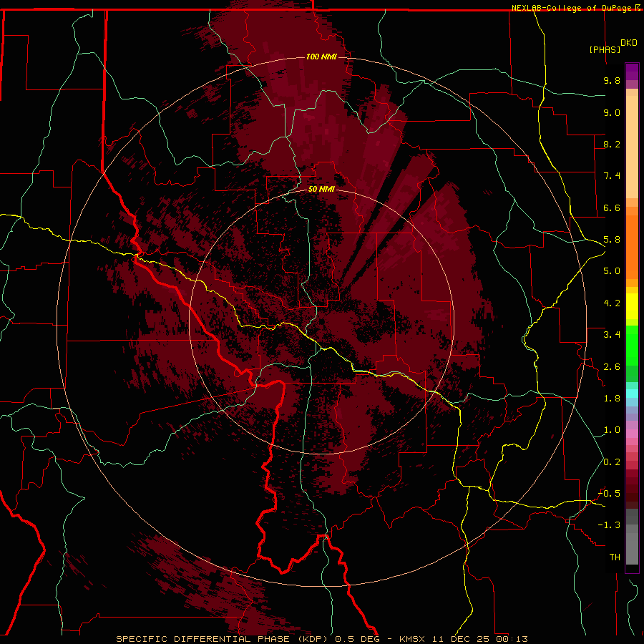Image resolution: width=644 pixels, height=644 pixels.
Task: Click the SPECIFIC DIFFERENTIAL PHASE (KDP) caption text
Action: click(223, 639)
